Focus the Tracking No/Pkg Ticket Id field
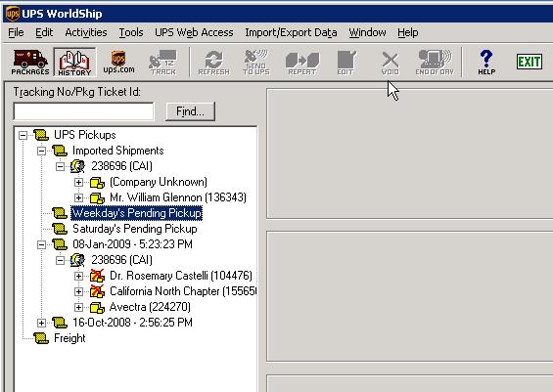This screenshot has height=392, width=553. coord(83,111)
